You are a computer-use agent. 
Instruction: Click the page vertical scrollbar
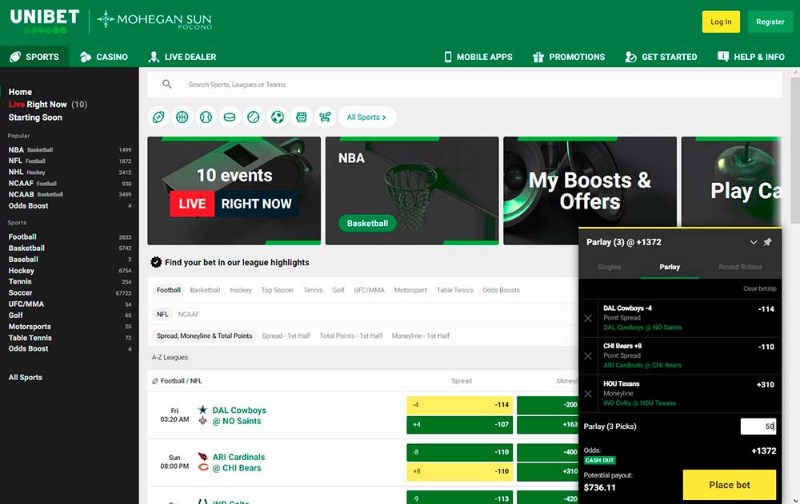tap(795, 148)
